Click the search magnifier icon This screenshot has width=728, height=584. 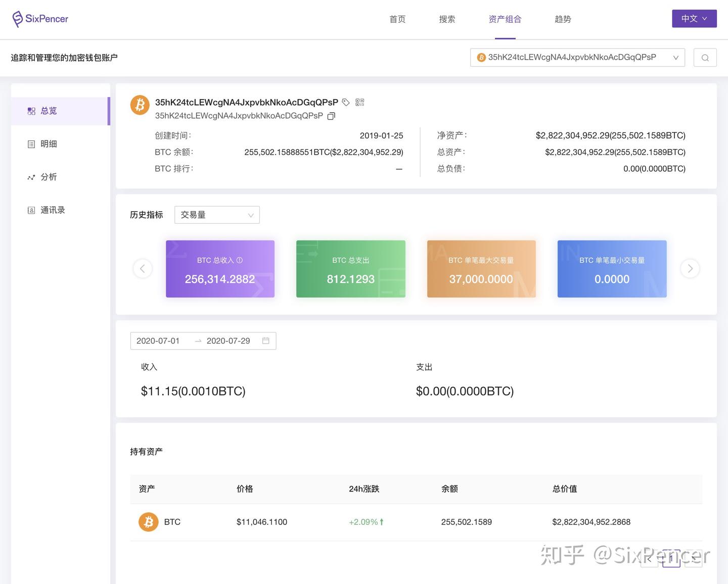click(705, 57)
